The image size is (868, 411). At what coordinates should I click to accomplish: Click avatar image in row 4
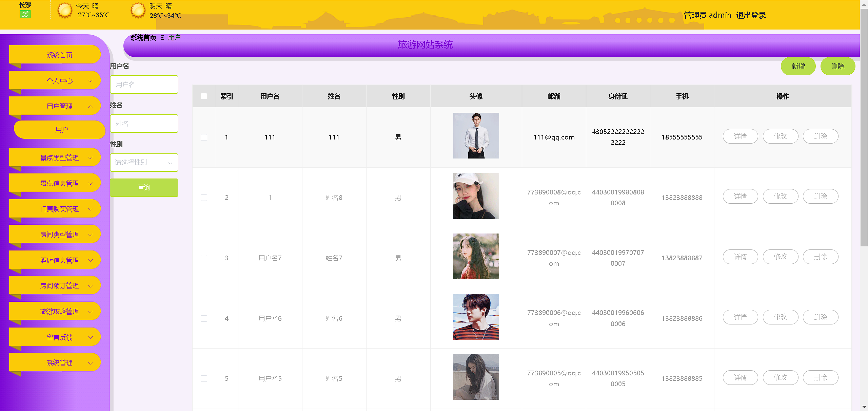[x=476, y=317]
